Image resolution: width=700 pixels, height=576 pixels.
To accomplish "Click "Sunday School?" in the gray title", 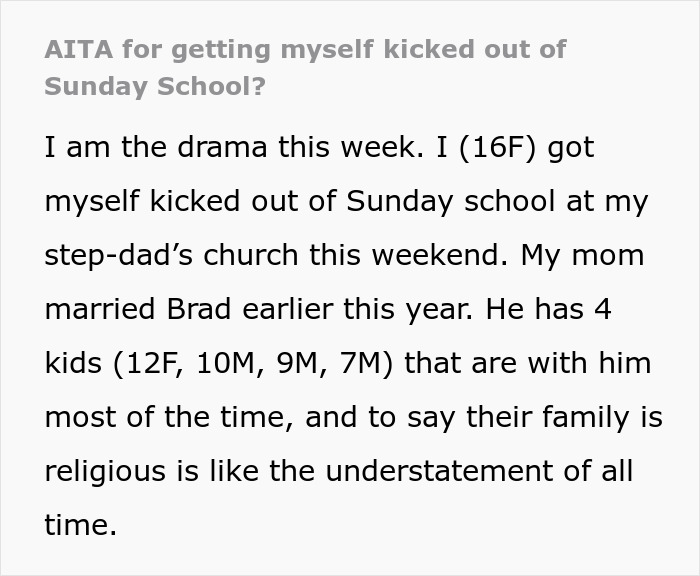I will pyautogui.click(x=155, y=86).
